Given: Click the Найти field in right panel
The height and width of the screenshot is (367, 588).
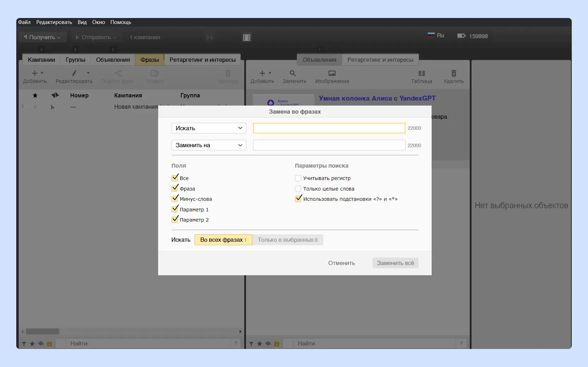Looking at the screenshot, I should tap(374, 344).
